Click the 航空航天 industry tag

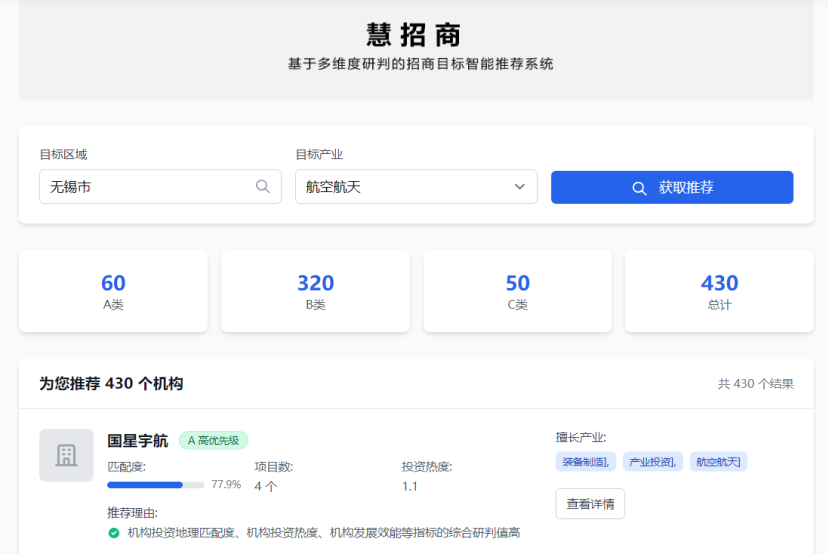(x=718, y=461)
